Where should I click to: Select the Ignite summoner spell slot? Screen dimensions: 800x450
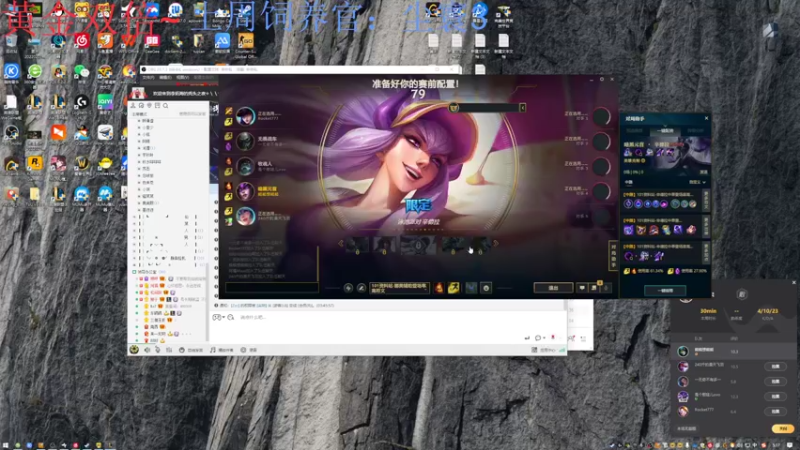click(439, 288)
